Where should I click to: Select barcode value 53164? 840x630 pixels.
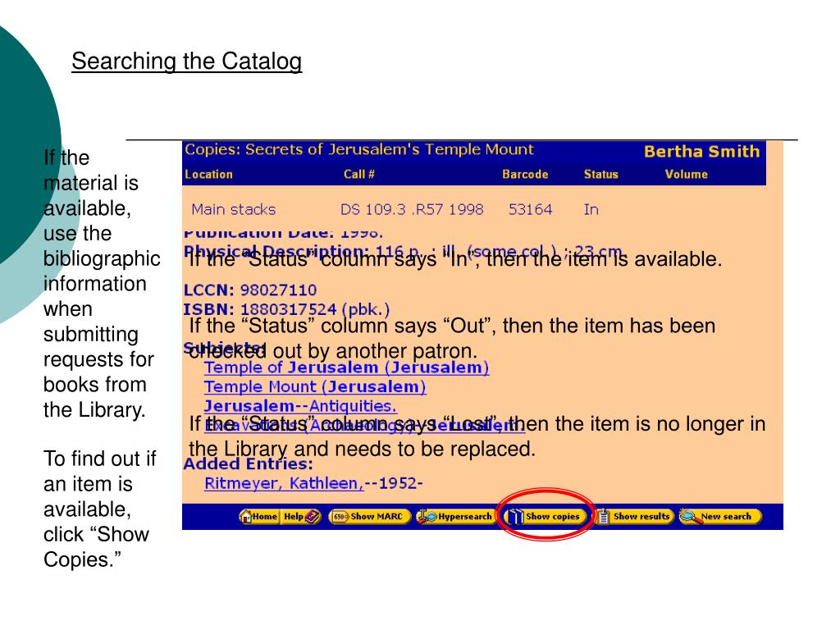(x=531, y=209)
